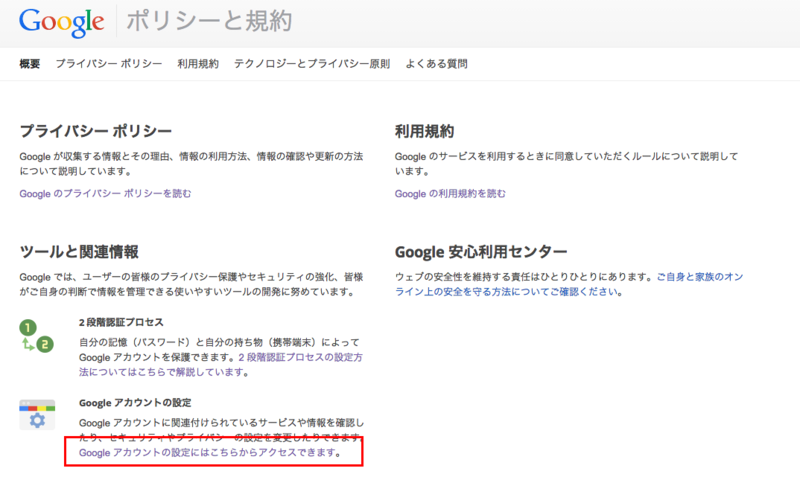Click subheading 2 段階認証プロセス
Image resolution: width=800 pixels, height=477 pixels.
coord(121,322)
